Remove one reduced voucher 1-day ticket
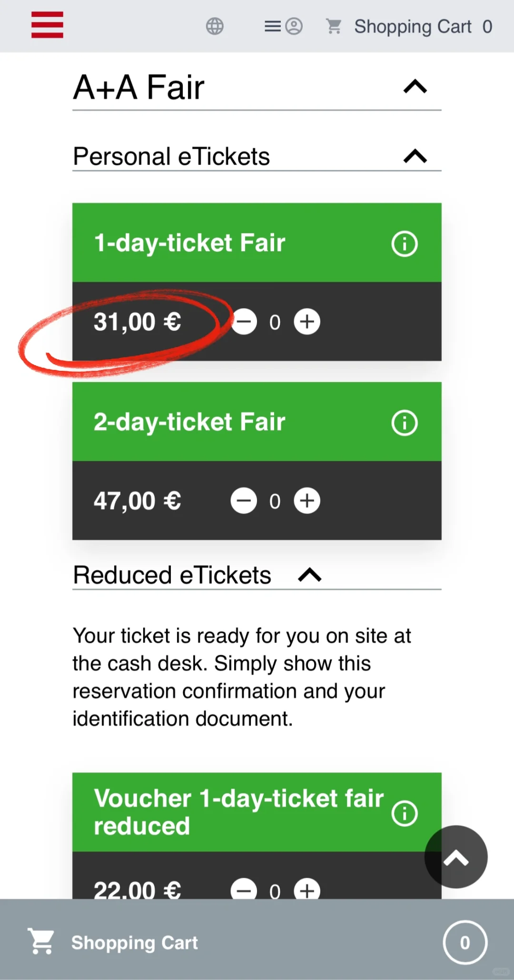This screenshot has height=980, width=514. pyautogui.click(x=244, y=890)
